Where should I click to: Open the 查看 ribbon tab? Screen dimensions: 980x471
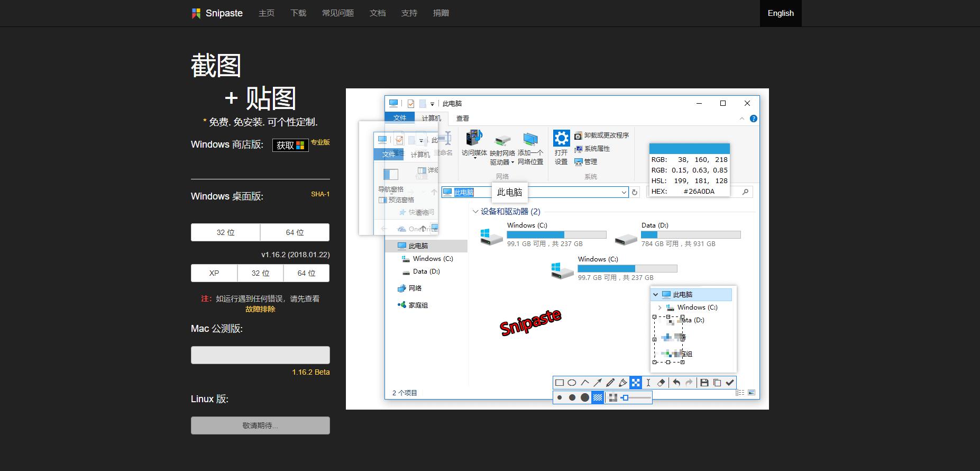[462, 119]
